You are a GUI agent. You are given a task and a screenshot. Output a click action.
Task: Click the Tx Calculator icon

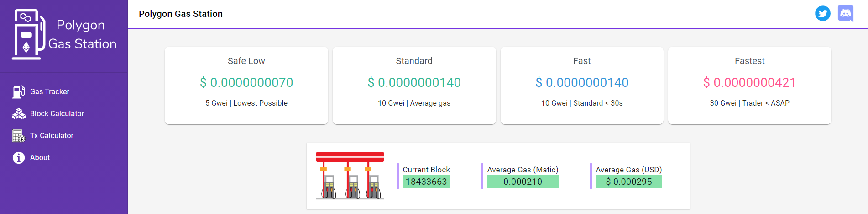tap(19, 136)
